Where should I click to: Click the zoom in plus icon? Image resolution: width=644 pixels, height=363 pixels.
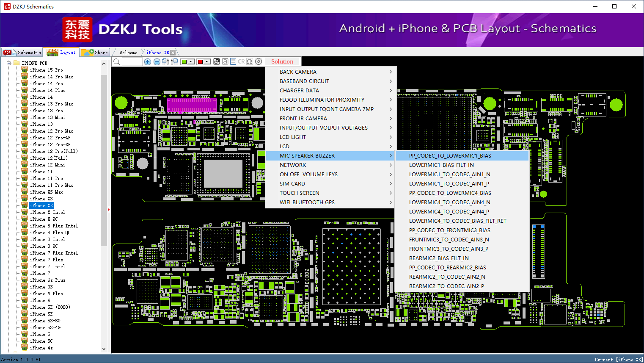pos(148,62)
